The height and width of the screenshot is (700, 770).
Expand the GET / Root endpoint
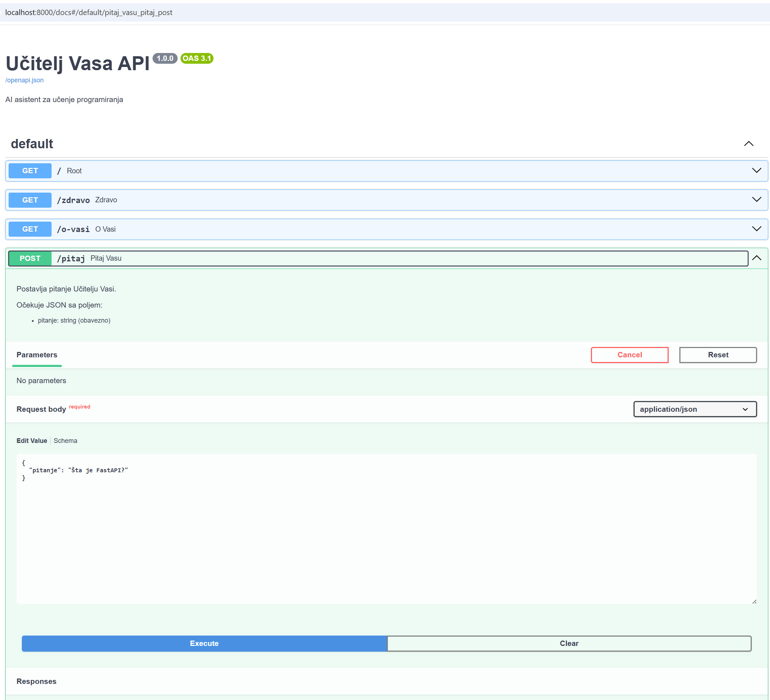coord(756,171)
